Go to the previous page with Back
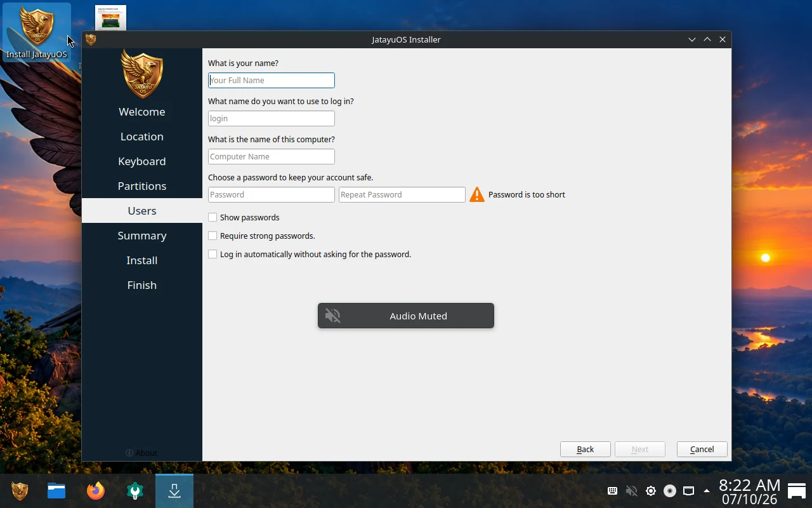 coord(586,449)
